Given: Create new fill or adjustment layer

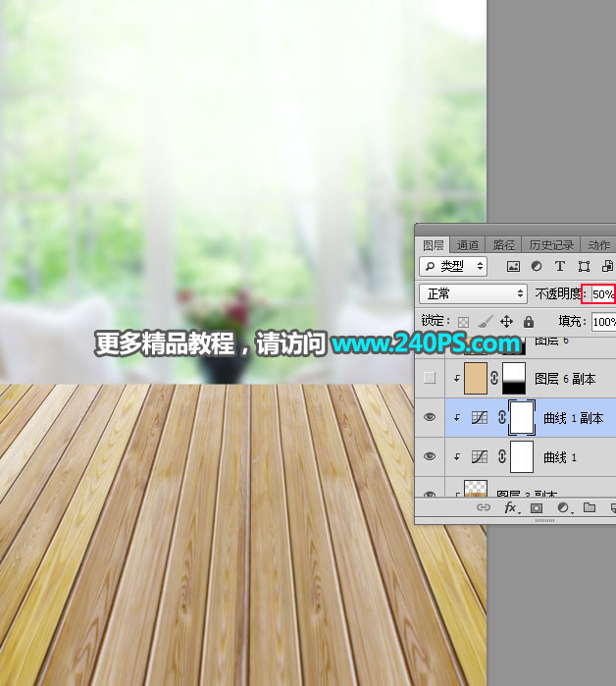Looking at the screenshot, I should click(x=563, y=508).
